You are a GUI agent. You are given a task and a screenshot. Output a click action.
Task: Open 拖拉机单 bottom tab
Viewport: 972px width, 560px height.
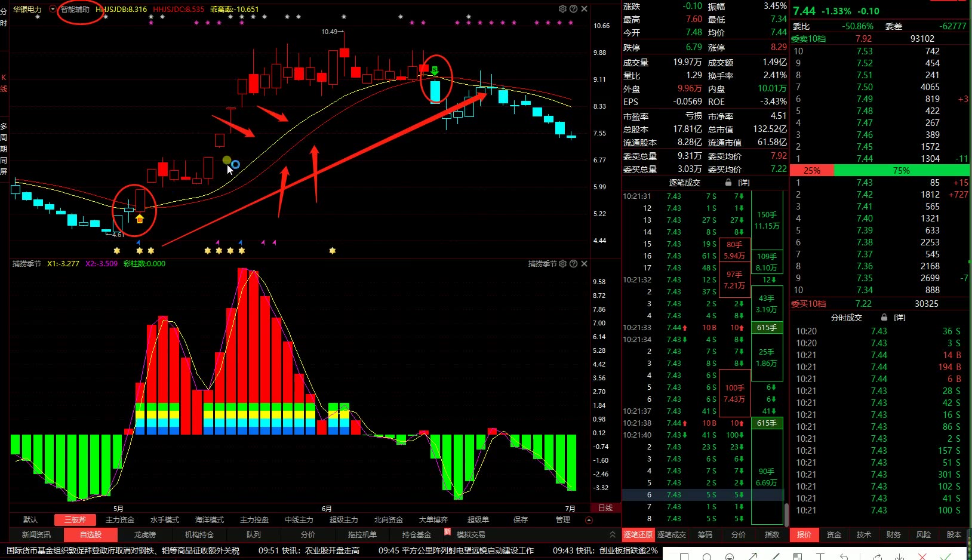(x=362, y=534)
